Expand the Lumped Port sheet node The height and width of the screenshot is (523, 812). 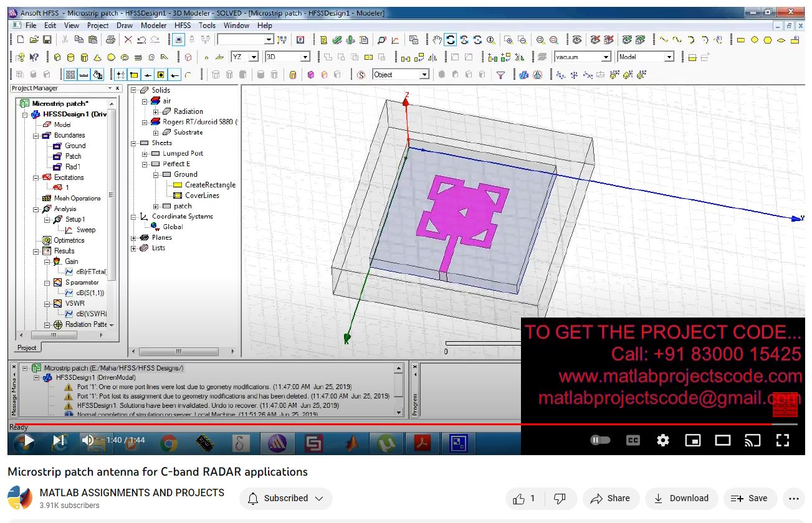point(145,153)
